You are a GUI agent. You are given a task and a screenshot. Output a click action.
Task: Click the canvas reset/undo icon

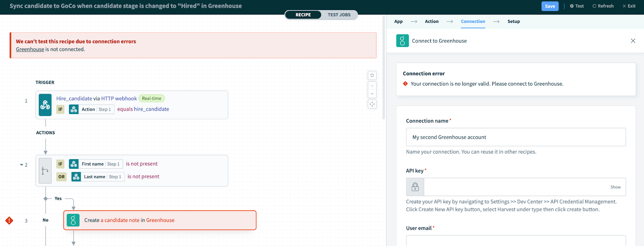372,75
